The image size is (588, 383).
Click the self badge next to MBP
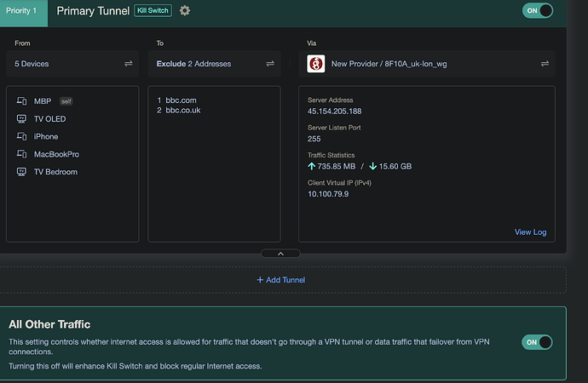66,101
